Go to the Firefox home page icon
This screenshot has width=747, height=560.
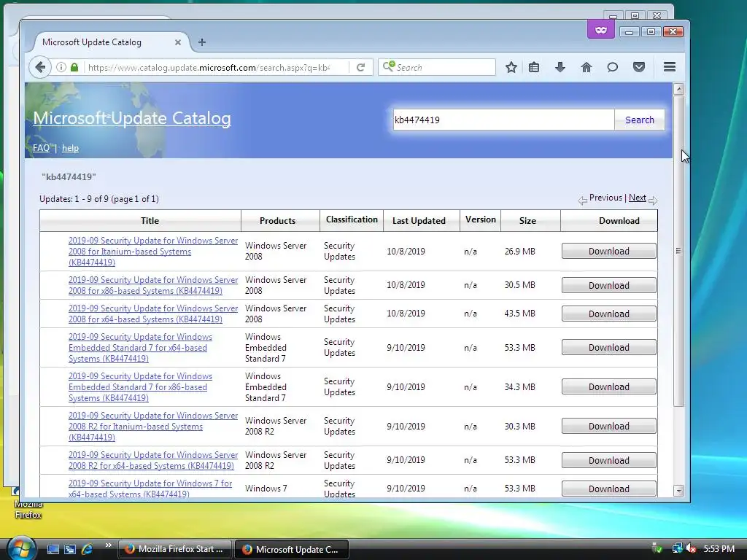click(x=587, y=67)
